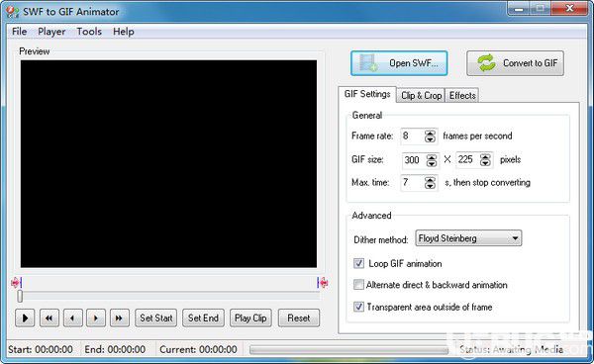The height and width of the screenshot is (364, 594).
Task: Toggle Loop GIF animation checkbox
Action: click(x=358, y=263)
